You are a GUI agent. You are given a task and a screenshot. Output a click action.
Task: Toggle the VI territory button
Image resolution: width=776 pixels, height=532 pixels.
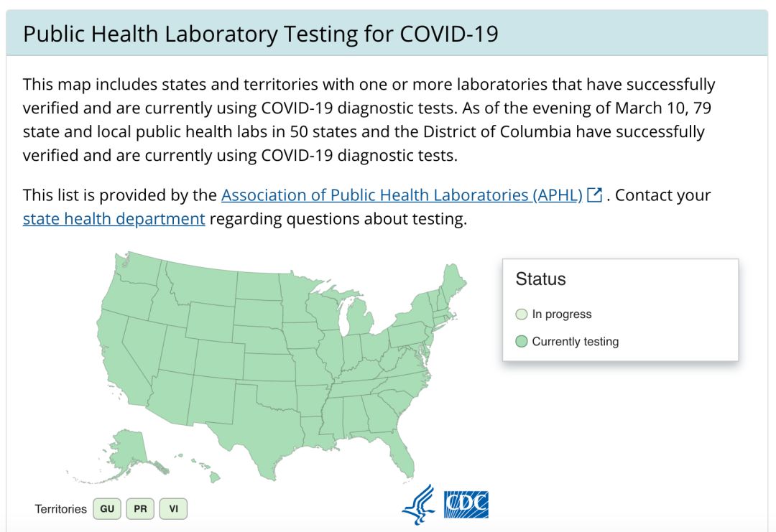click(x=173, y=509)
